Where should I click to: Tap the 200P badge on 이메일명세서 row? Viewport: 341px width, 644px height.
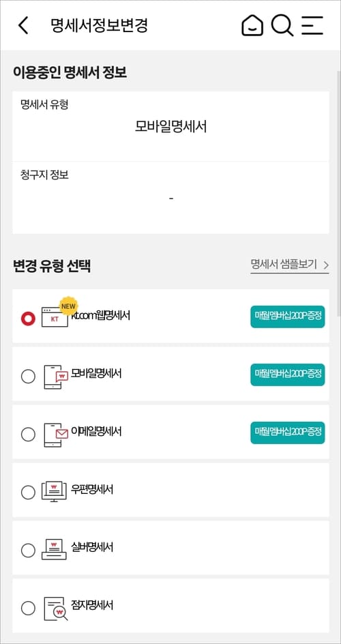coord(288,433)
